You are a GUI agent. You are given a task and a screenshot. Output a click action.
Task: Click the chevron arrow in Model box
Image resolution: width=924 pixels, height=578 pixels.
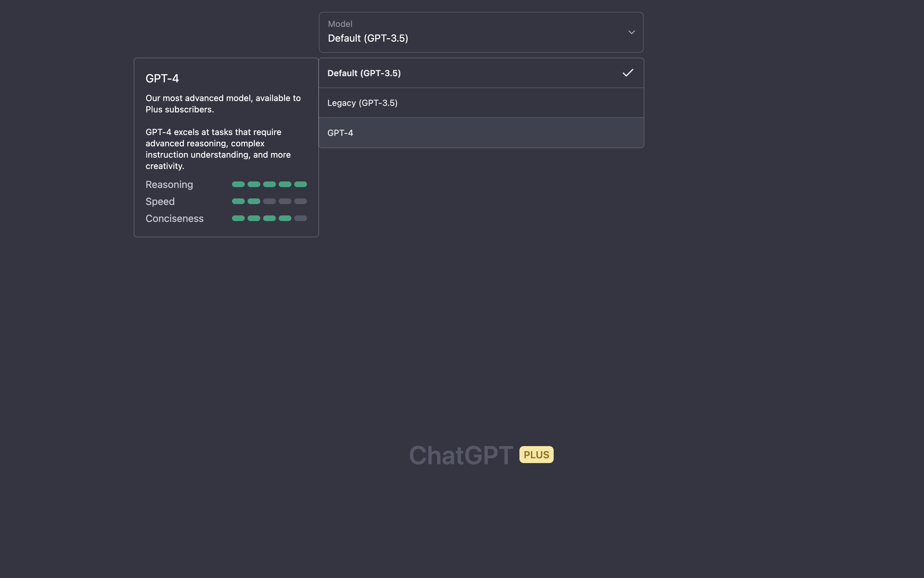[x=631, y=33]
